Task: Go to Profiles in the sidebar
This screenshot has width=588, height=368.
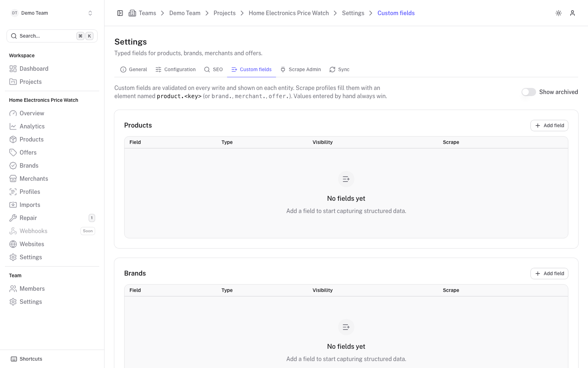Action: [x=52, y=192]
